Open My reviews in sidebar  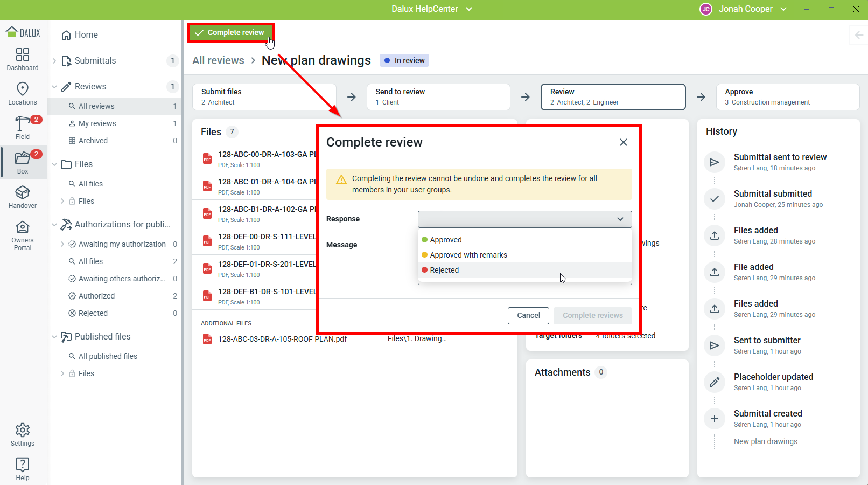97,123
